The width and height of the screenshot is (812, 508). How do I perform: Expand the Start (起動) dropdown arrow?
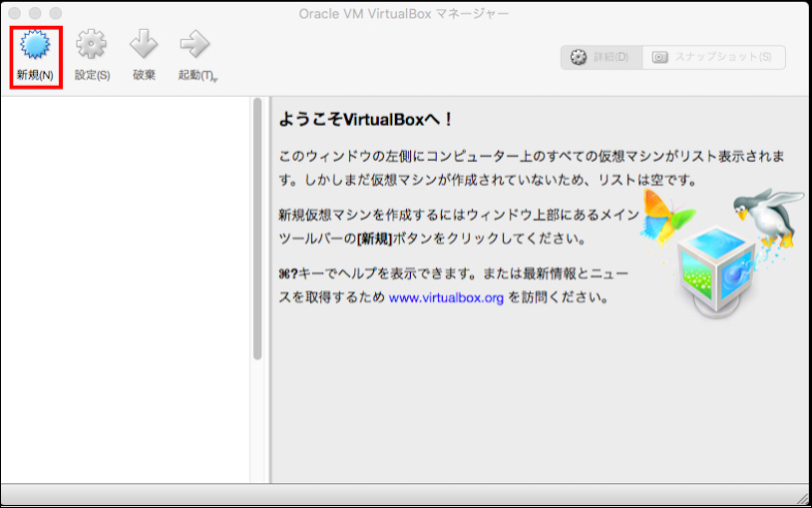point(214,79)
